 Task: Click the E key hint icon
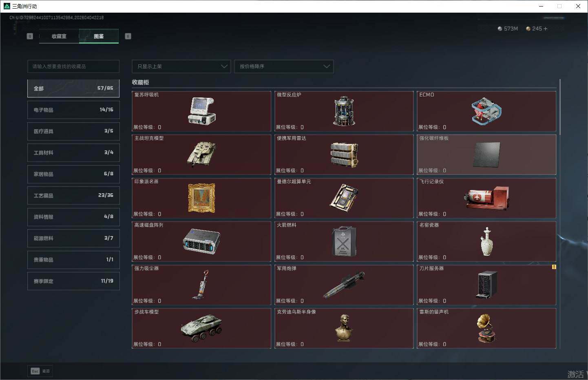(128, 36)
